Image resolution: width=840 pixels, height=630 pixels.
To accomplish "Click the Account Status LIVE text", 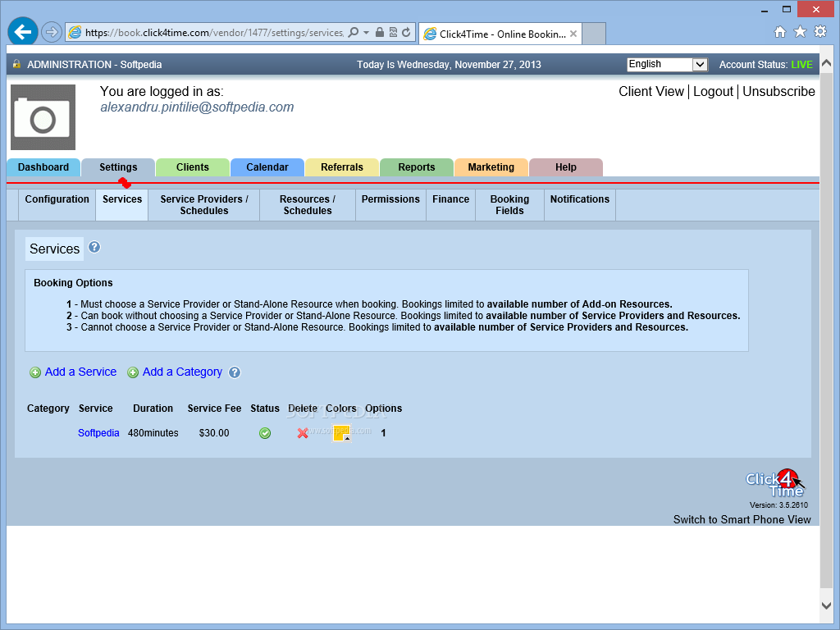I will [801, 64].
